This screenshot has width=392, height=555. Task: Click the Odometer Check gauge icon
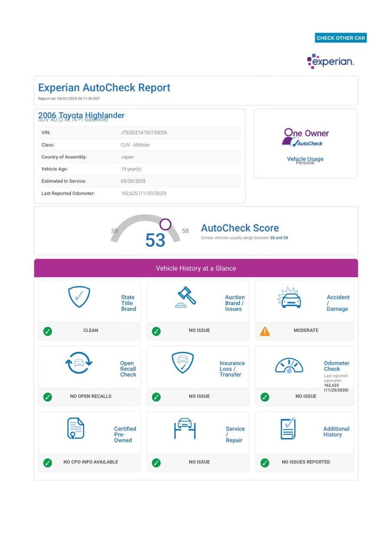pyautogui.click(x=289, y=366)
